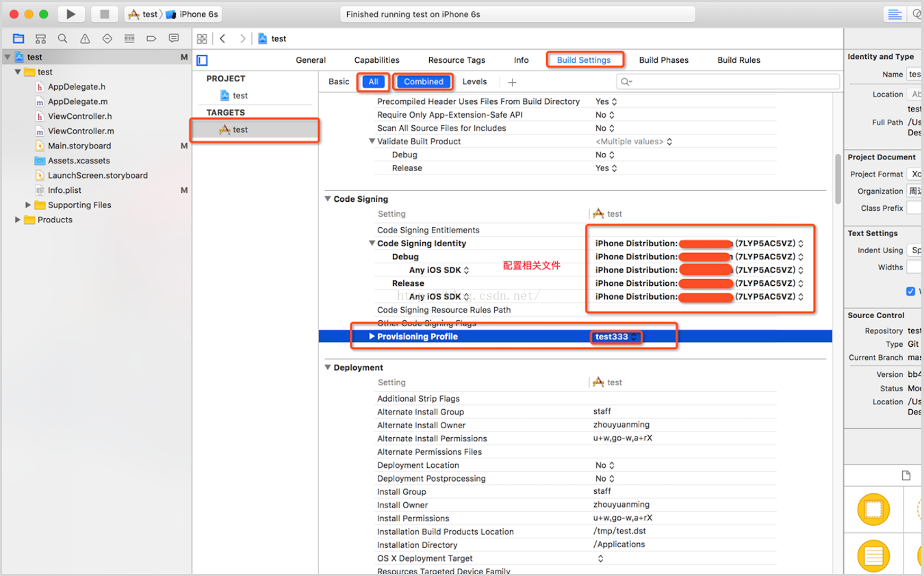
Task: Switch to the Build Settings tab
Action: 584,60
